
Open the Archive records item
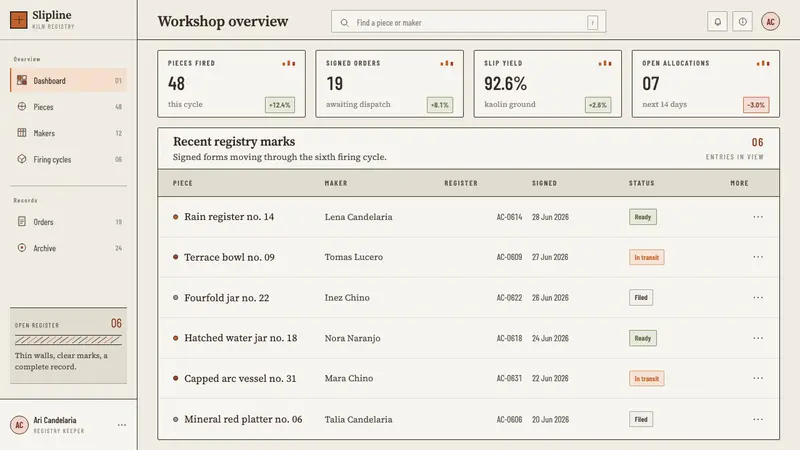68,248
